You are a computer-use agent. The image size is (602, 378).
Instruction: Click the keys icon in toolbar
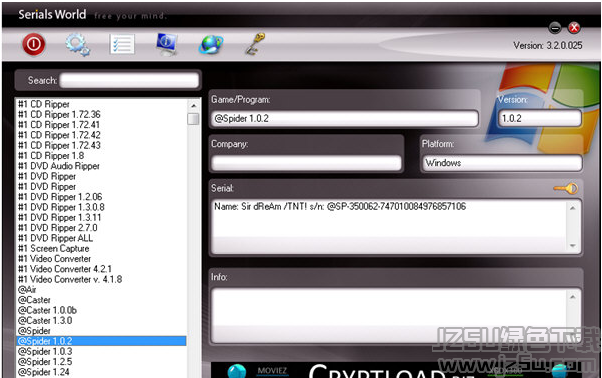coord(255,44)
